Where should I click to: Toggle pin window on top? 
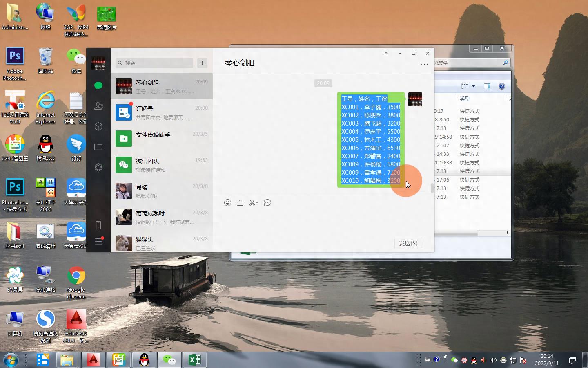pyautogui.click(x=386, y=54)
